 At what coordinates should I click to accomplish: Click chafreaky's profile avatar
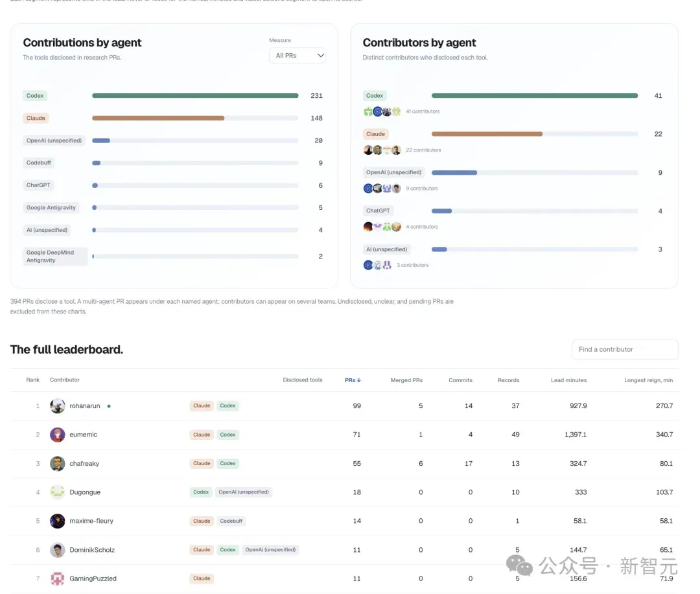57,464
